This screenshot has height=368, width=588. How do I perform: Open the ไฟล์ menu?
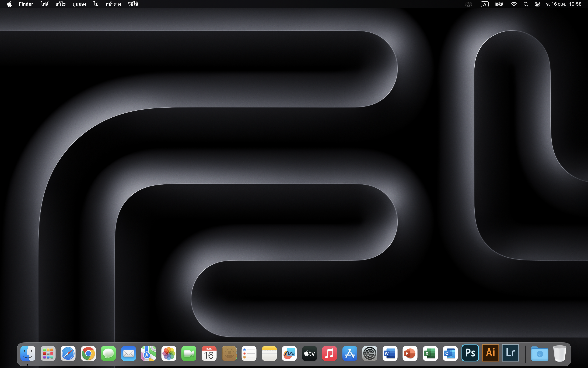pyautogui.click(x=44, y=4)
